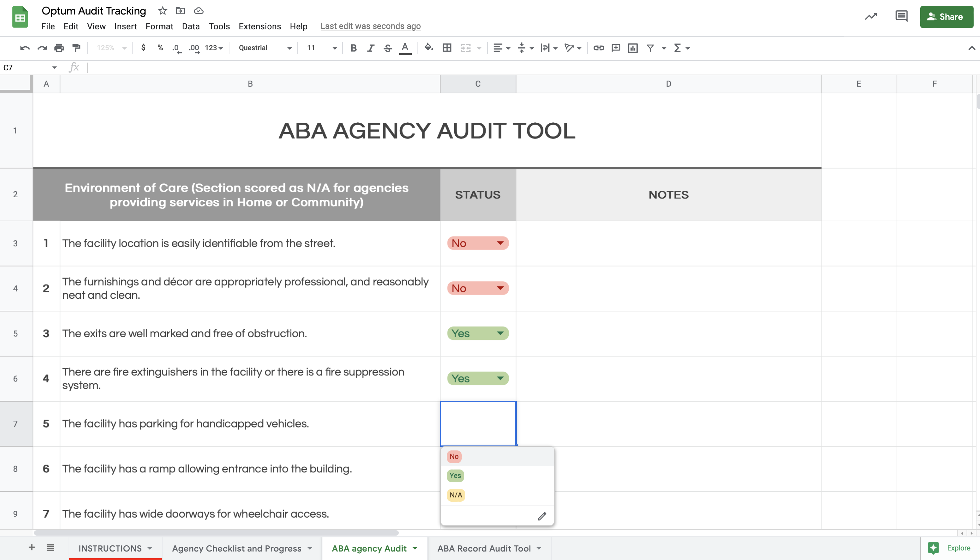Click the Insert link icon
This screenshot has width=980, height=560.
tap(598, 48)
